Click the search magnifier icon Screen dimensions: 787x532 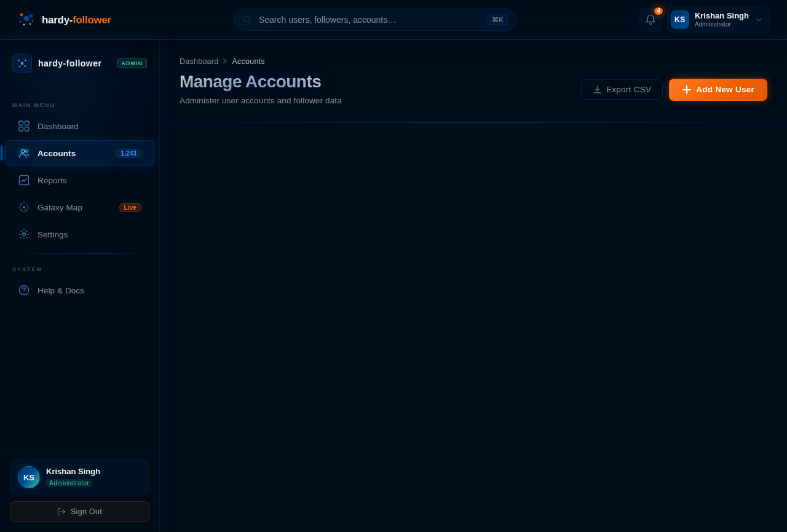247,20
